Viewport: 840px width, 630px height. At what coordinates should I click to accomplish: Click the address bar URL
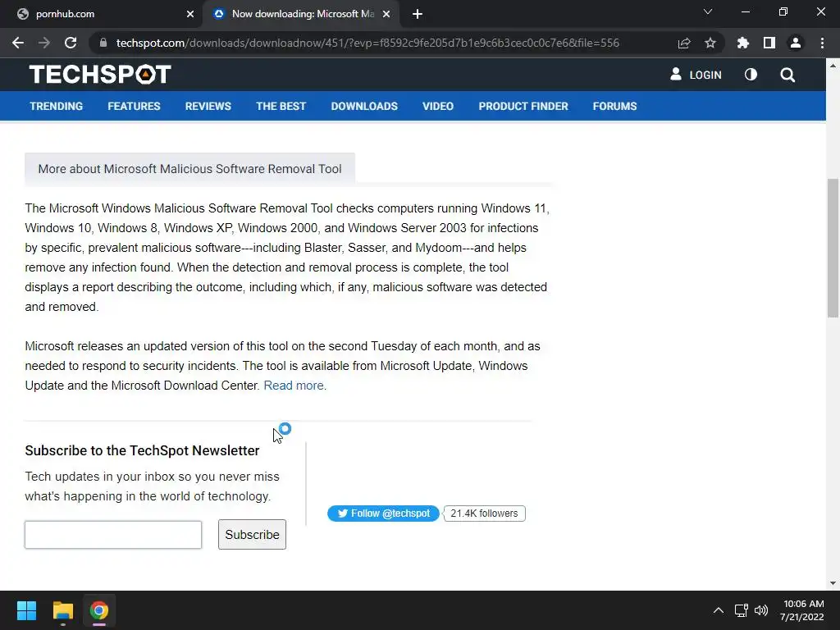point(367,43)
